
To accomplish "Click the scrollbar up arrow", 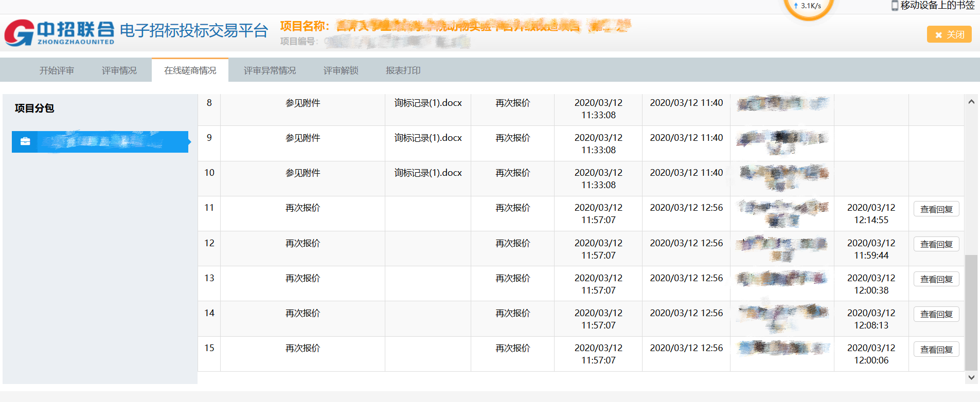I will tap(971, 102).
